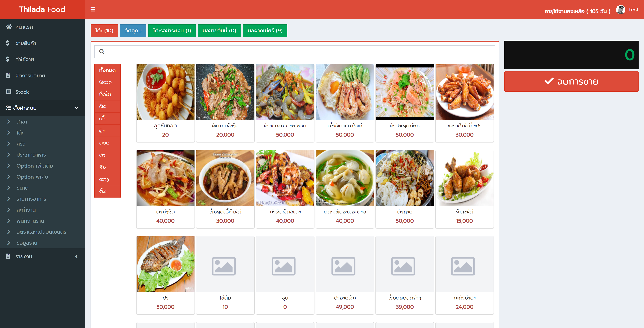
Task: Collapse the ตั้งค่าระบบ section chevron
Action: 76,108
